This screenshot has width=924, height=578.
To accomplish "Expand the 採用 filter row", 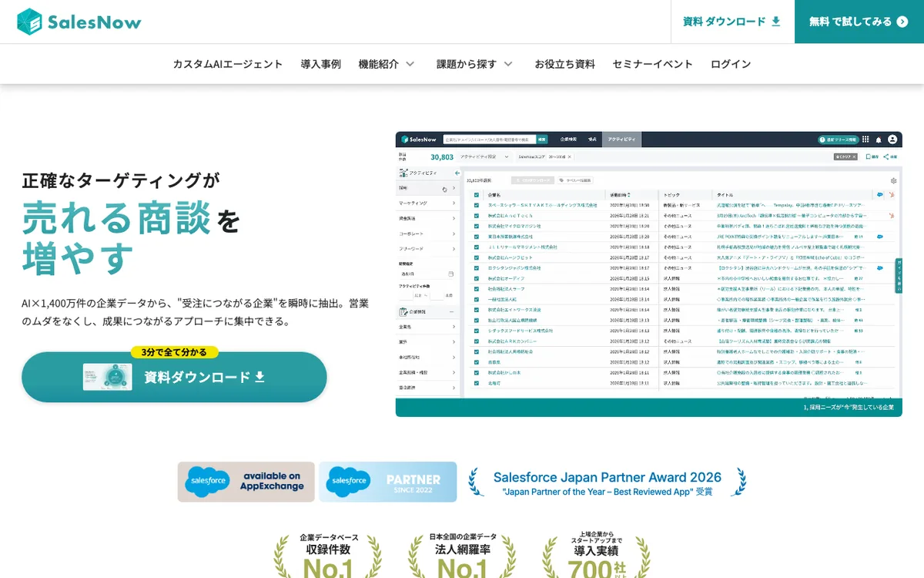I will click(428, 188).
